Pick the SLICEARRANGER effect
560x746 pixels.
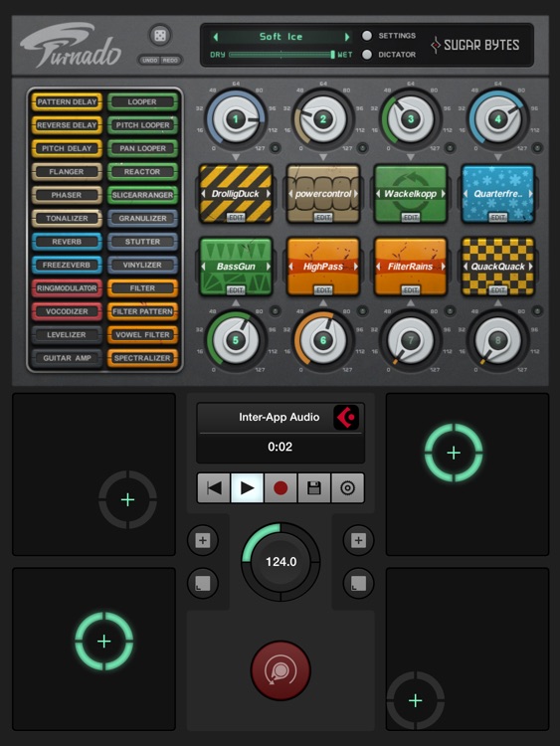(x=142, y=195)
